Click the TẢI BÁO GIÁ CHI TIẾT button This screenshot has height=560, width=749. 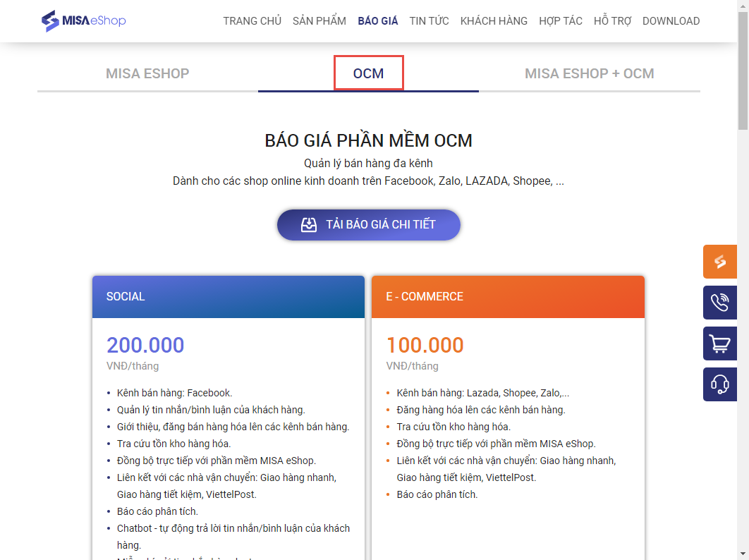pos(369,224)
